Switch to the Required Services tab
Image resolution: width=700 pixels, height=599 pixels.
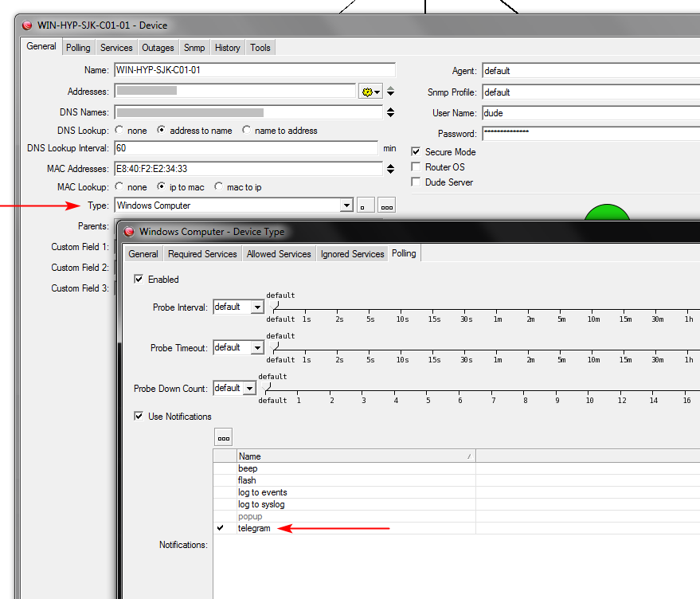tap(202, 253)
